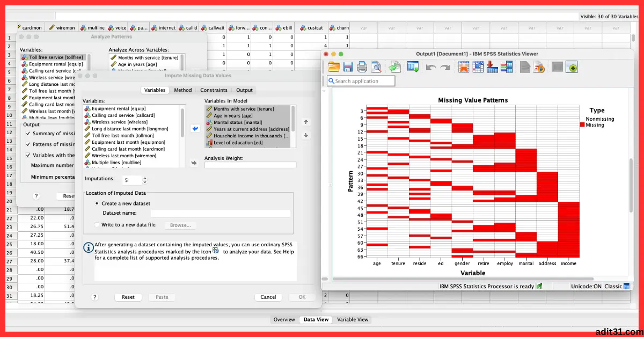The width and height of the screenshot is (644, 337).
Task: Select the Data View tab
Action: pyautogui.click(x=316, y=319)
